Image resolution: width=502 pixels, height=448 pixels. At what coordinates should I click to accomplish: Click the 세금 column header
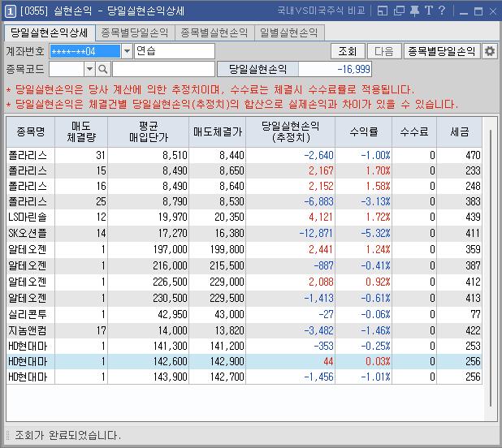coord(460,131)
